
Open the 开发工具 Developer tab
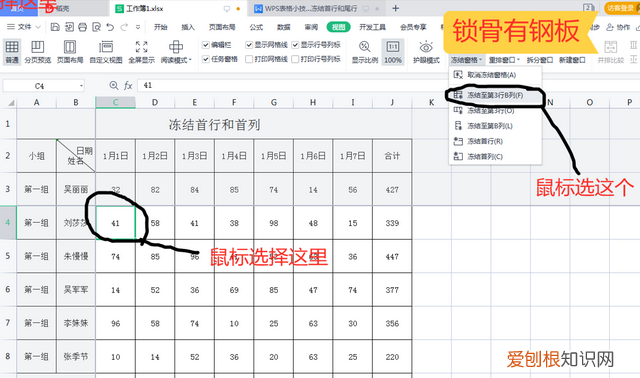coord(372,27)
